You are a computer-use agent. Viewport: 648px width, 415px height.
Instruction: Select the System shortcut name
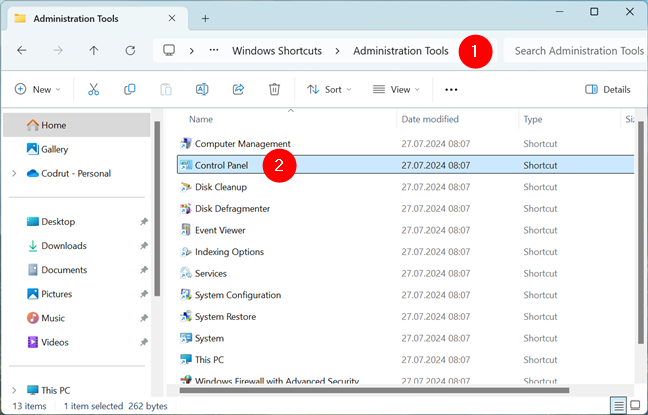click(209, 338)
